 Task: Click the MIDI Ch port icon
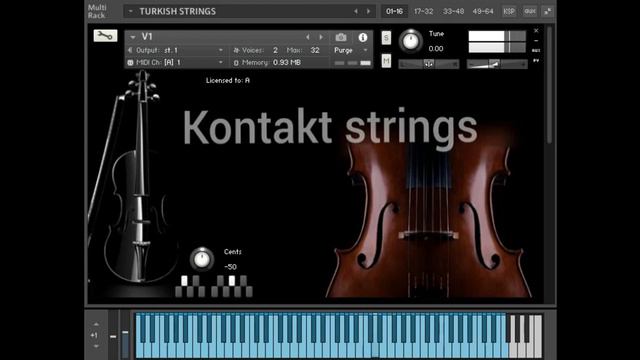click(130, 62)
